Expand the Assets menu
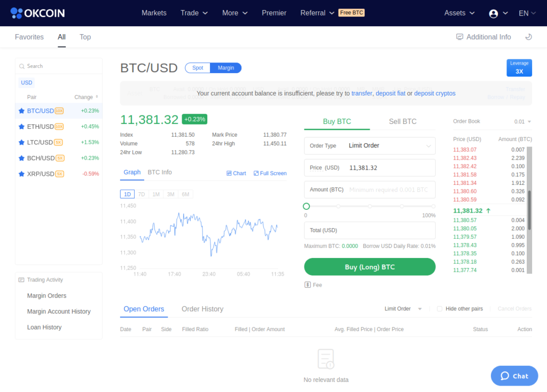This screenshot has height=392, width=547. (459, 13)
